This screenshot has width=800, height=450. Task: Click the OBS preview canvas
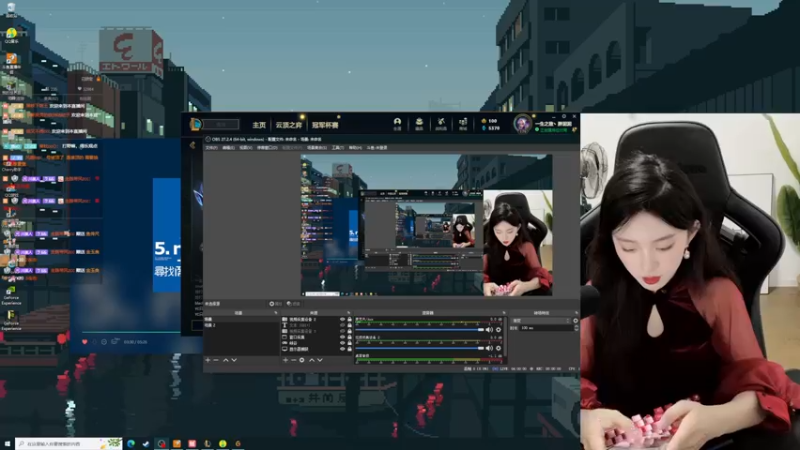pos(427,225)
